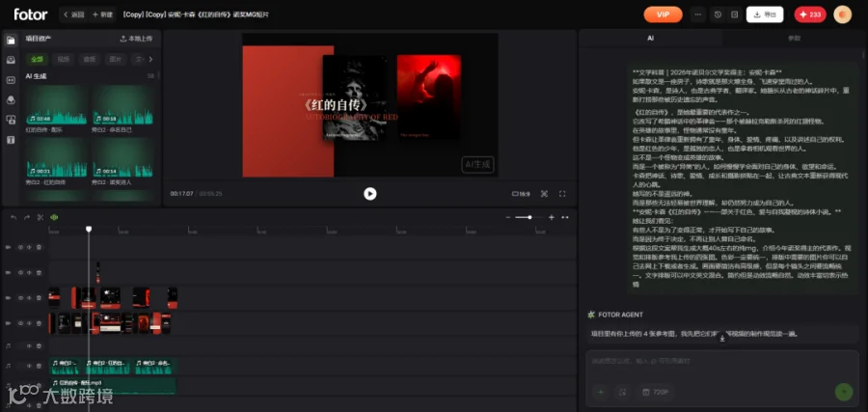Click the version history clock icon
Screen dimensions: 868x412
[x=718, y=14]
